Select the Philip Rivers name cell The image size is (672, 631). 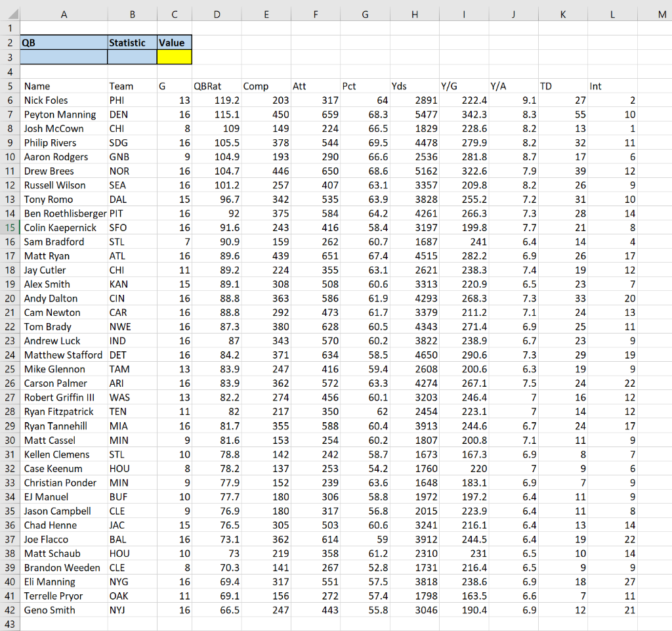click(x=64, y=142)
